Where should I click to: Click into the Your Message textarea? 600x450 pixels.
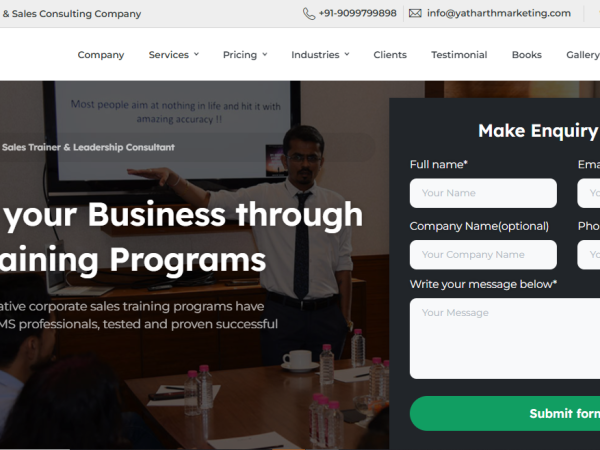(x=505, y=339)
